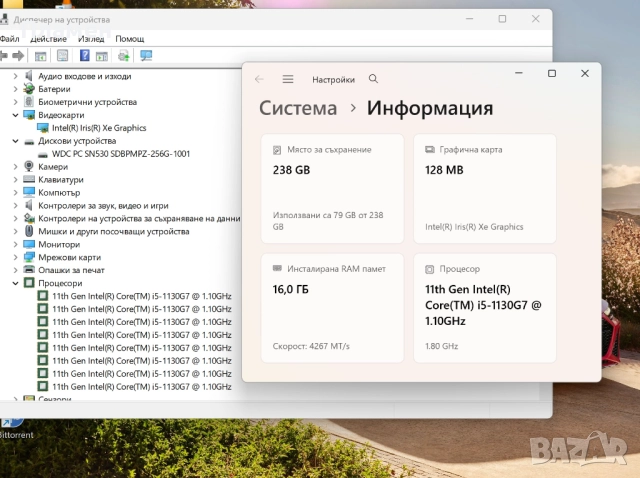This screenshot has height=478, width=640.
Task: Click the Процесор info card in Settings
Action: [485, 308]
